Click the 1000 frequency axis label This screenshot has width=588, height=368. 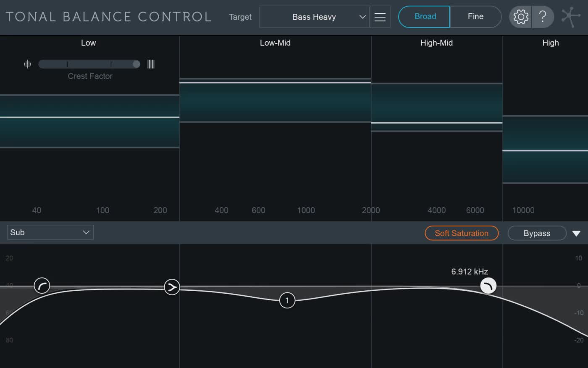(x=306, y=210)
